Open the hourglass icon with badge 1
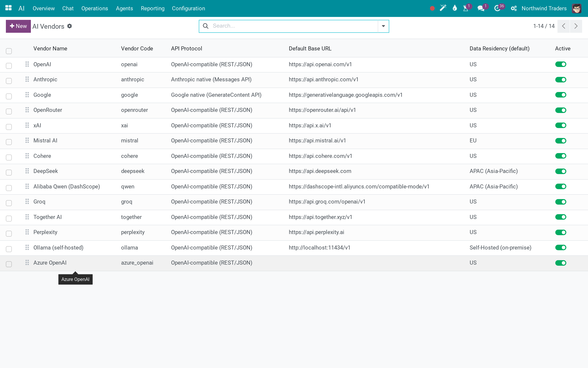This screenshot has width=588, height=368. tap(466, 8)
